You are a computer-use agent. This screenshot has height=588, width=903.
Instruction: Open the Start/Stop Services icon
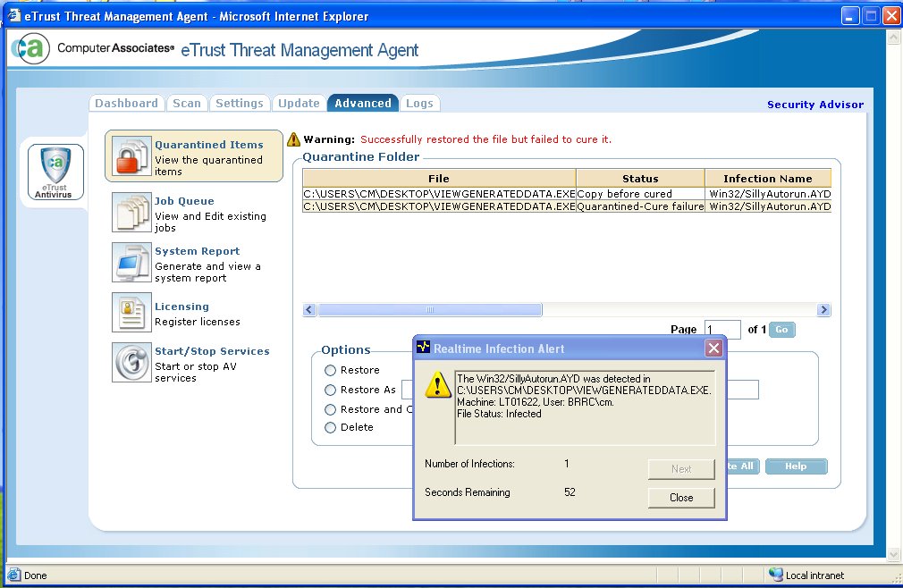pos(131,363)
